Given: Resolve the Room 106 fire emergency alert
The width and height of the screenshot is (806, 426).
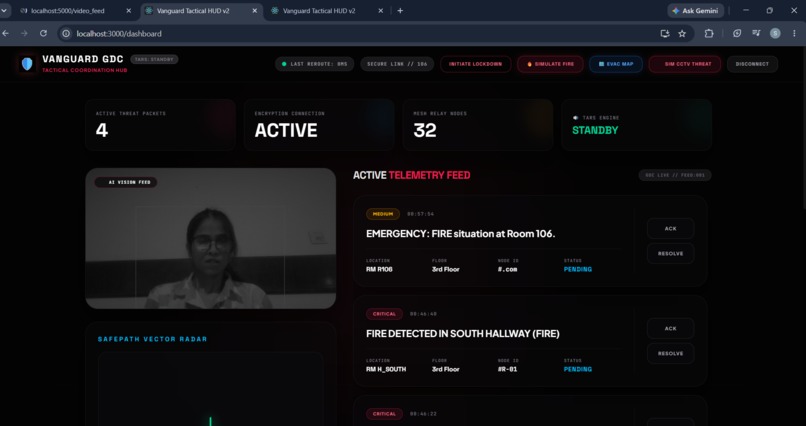Looking at the screenshot, I should tap(670, 253).
